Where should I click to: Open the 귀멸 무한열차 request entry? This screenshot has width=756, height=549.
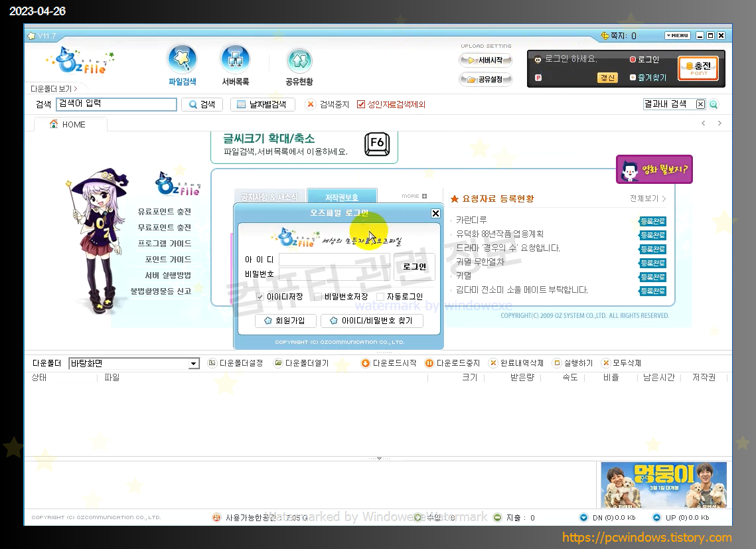click(480, 262)
